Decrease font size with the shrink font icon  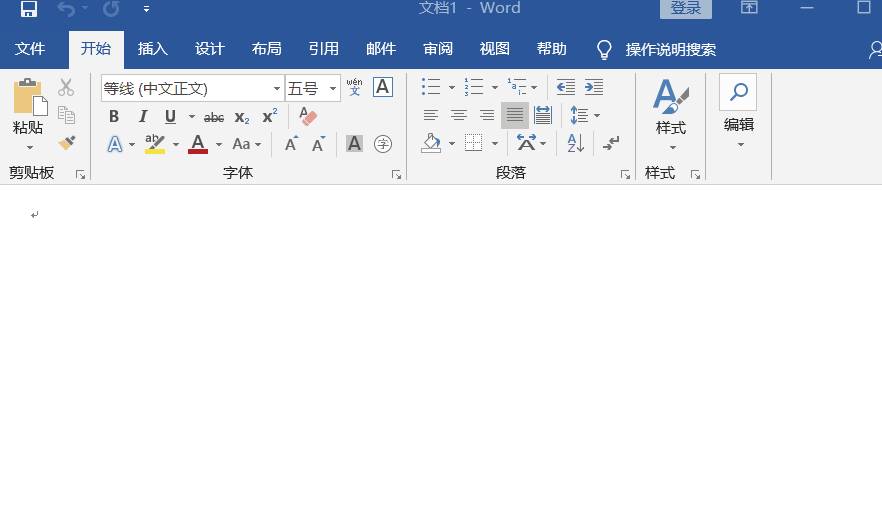pos(319,144)
